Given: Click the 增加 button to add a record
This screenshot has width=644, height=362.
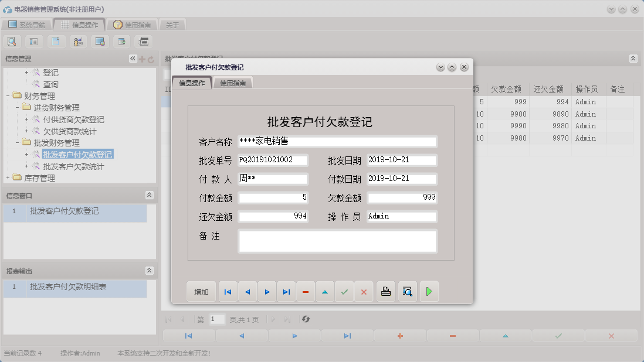Looking at the screenshot, I should [x=201, y=291].
